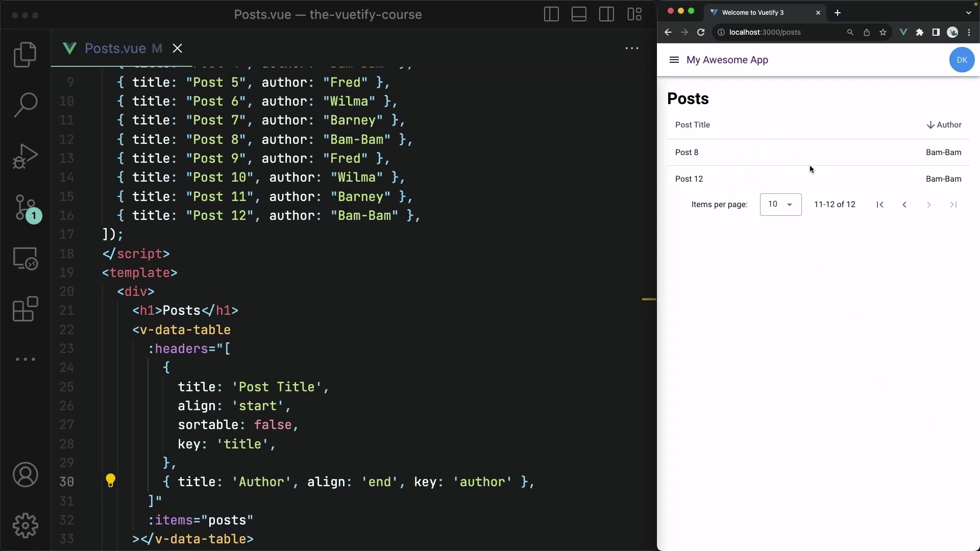View site information icon in address bar
Image resolution: width=980 pixels, height=551 pixels.
(721, 32)
